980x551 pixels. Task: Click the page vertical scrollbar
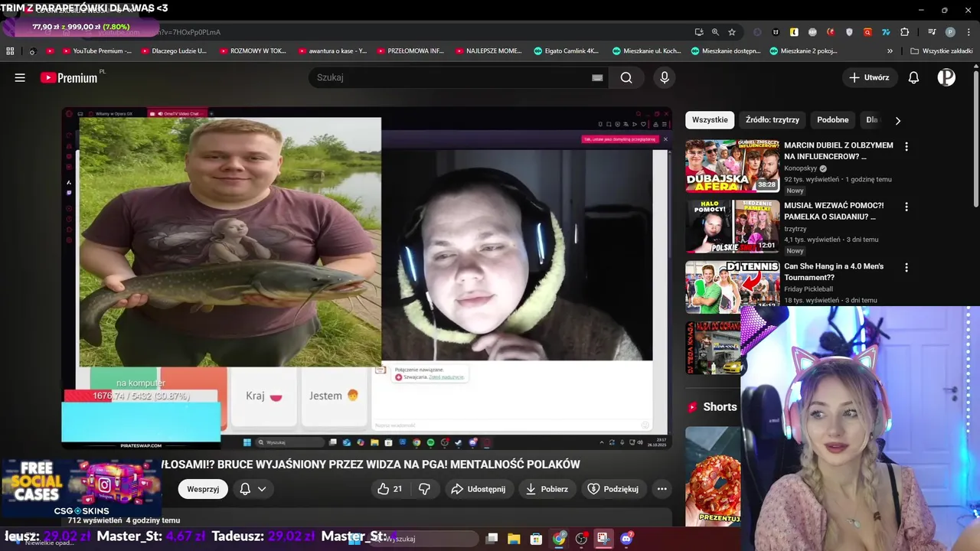(975, 138)
